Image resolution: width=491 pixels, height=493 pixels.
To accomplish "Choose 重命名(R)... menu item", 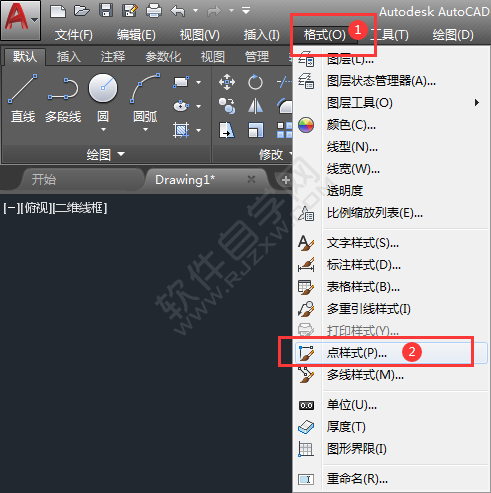I will 390,479.
